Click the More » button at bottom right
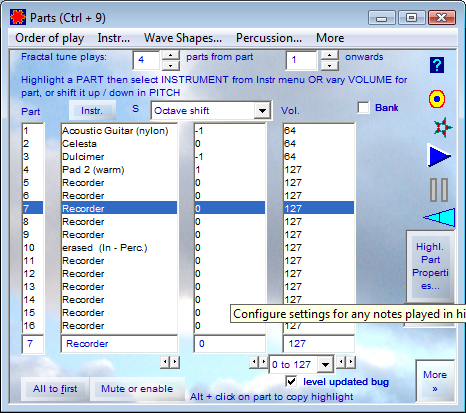Viewport: 466px width, 413px height. click(x=435, y=381)
